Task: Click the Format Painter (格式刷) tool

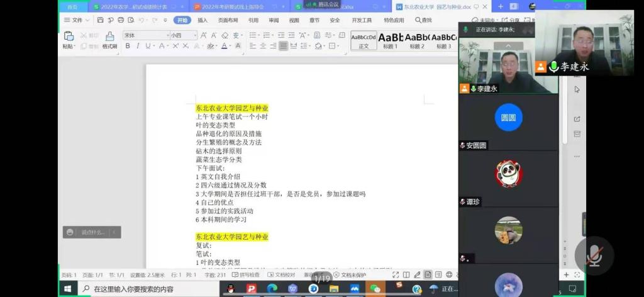Action: click(109, 40)
